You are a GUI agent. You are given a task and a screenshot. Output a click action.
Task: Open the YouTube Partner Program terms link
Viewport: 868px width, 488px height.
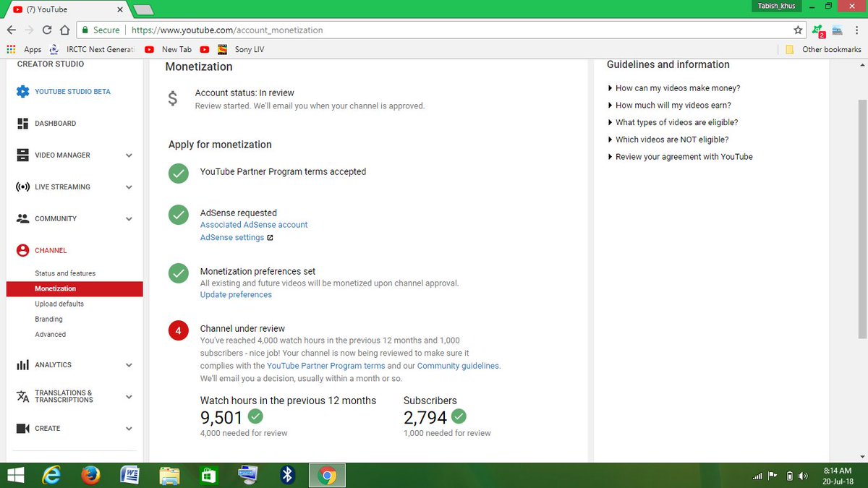[x=326, y=366]
